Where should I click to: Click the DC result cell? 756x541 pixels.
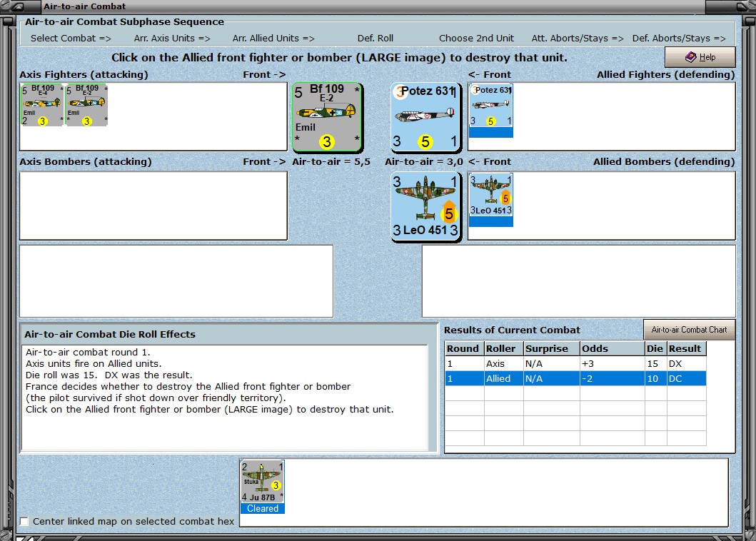pos(687,378)
